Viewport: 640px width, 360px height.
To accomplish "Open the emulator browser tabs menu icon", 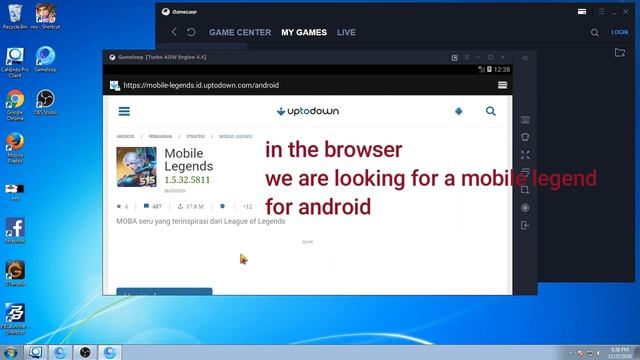I will point(502,85).
